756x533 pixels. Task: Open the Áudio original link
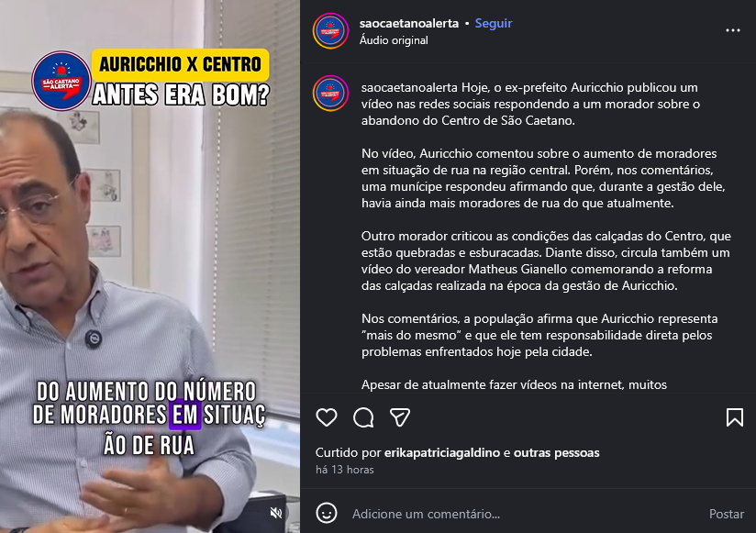coord(394,40)
